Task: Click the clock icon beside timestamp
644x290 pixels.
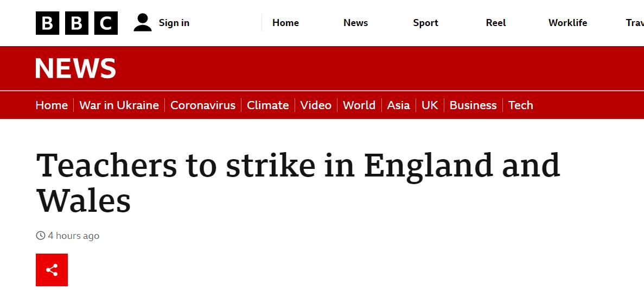Action: (x=41, y=236)
